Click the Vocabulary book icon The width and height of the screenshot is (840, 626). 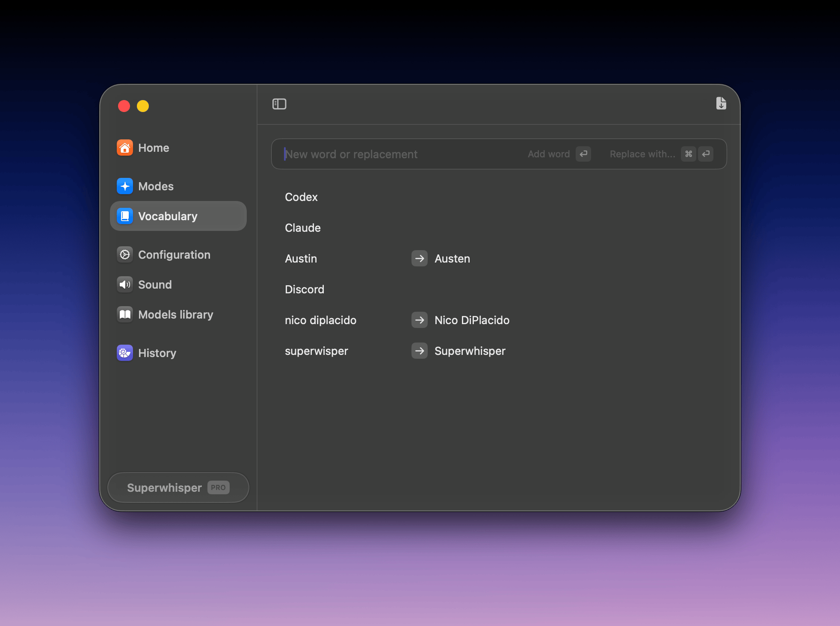click(x=125, y=216)
